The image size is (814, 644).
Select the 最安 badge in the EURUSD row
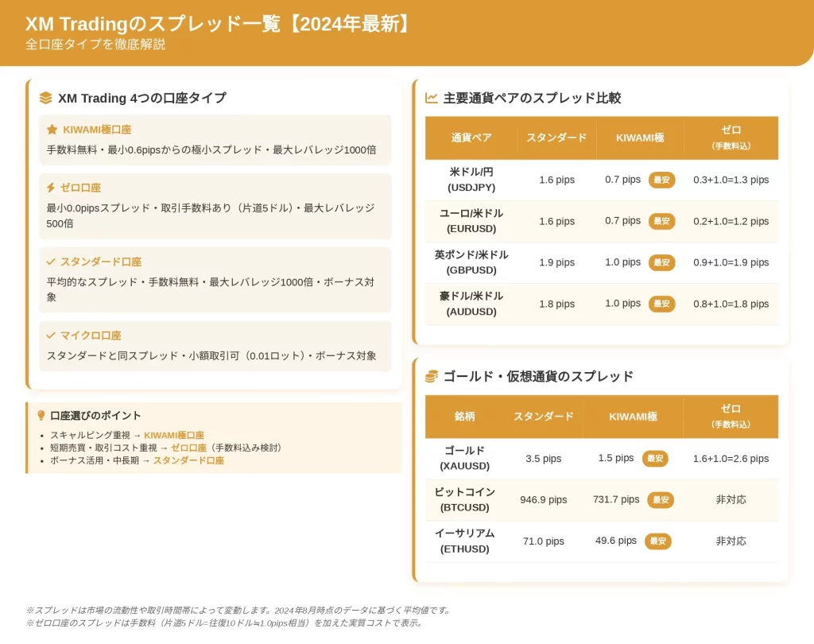[x=661, y=221]
